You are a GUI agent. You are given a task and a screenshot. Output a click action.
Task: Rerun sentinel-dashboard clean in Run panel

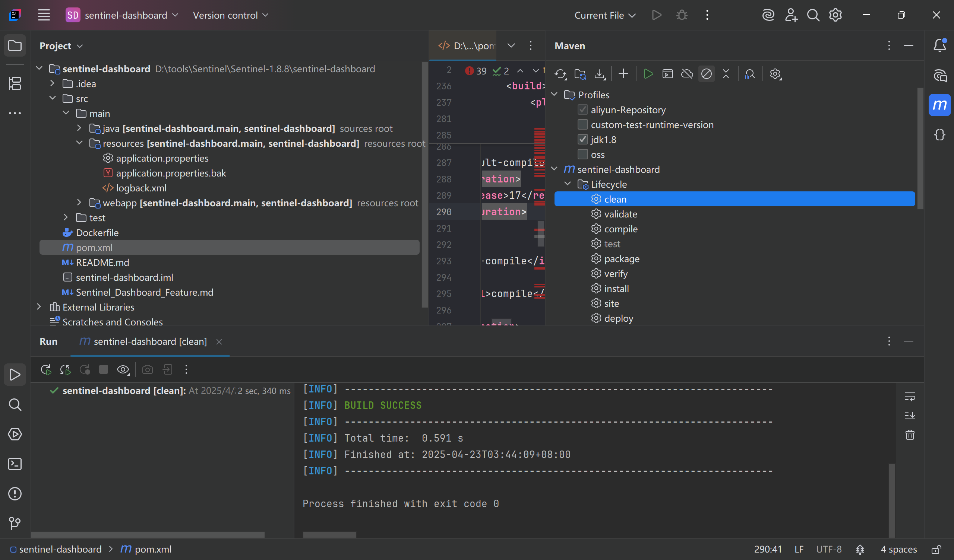click(46, 369)
